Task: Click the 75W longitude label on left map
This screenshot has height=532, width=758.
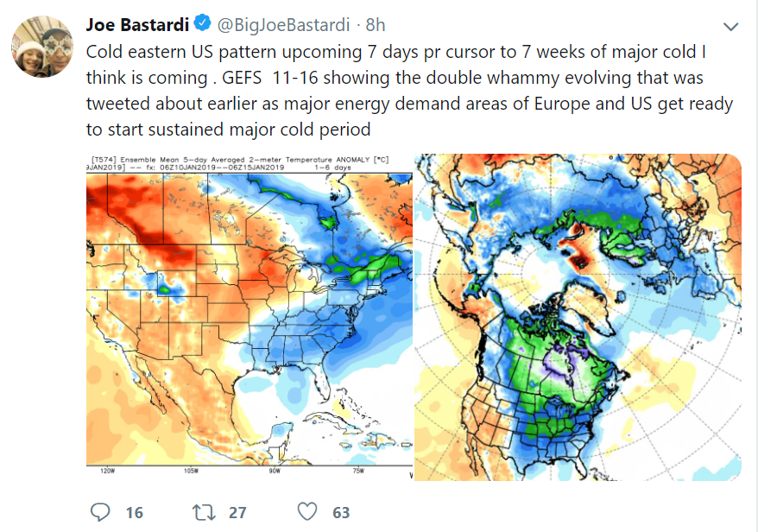Action: point(356,472)
